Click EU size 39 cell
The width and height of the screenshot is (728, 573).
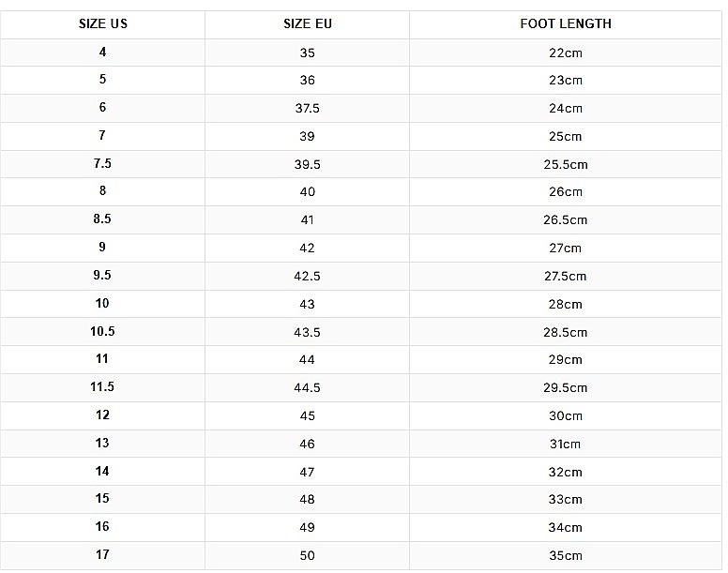[308, 136]
